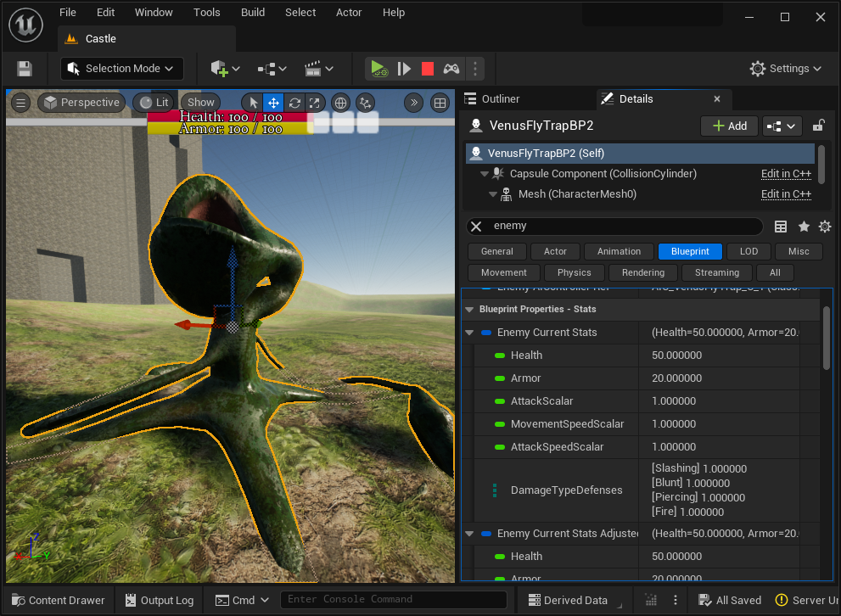The image size is (841, 616).
Task: Open the Window menu
Action: (154, 13)
